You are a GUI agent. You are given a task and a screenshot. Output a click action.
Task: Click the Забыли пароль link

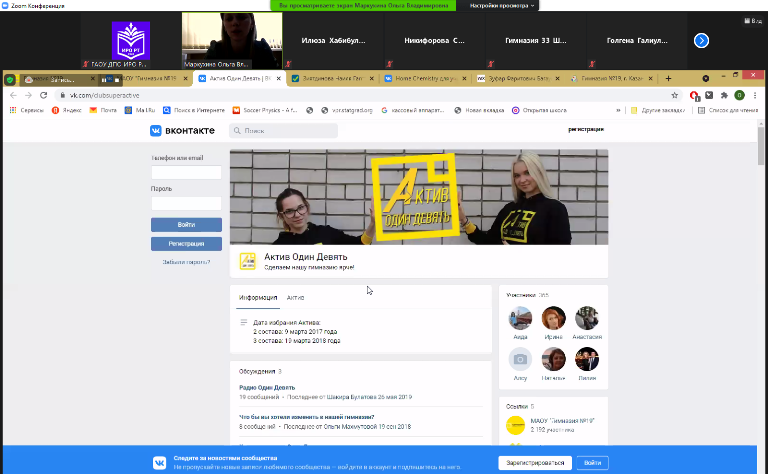pos(186,262)
